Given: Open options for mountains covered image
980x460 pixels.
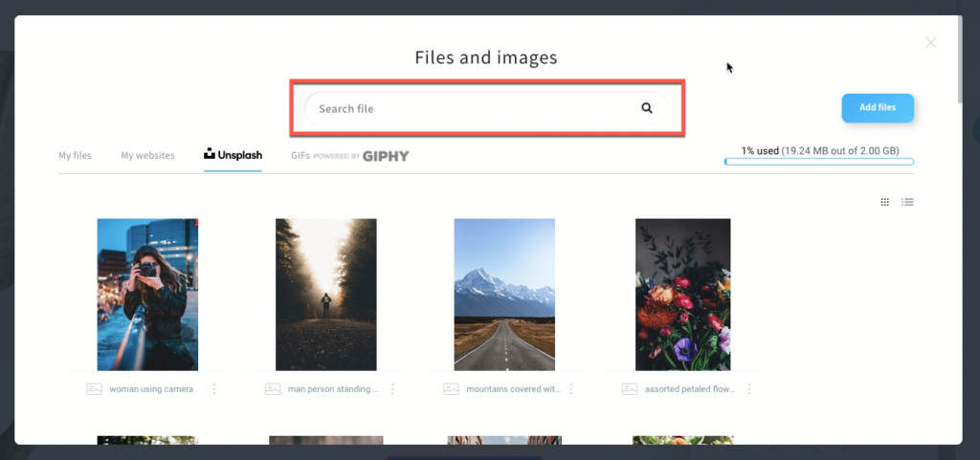Looking at the screenshot, I should 570,389.
